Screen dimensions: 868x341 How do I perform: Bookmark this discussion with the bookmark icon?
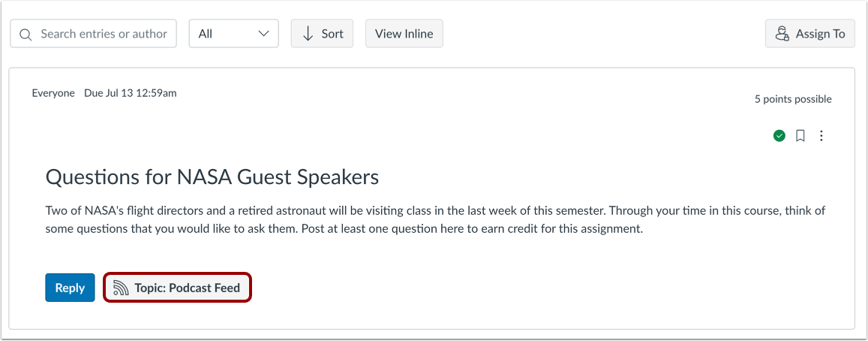[800, 135]
